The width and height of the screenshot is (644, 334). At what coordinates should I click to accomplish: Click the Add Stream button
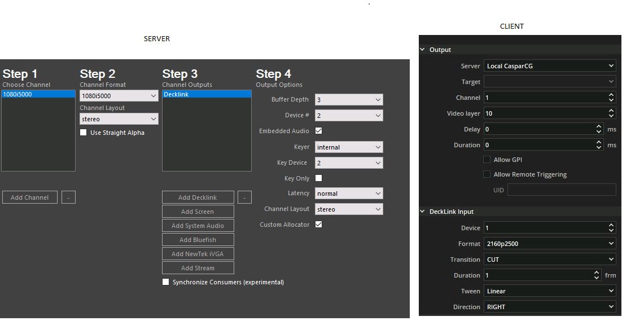click(x=198, y=268)
